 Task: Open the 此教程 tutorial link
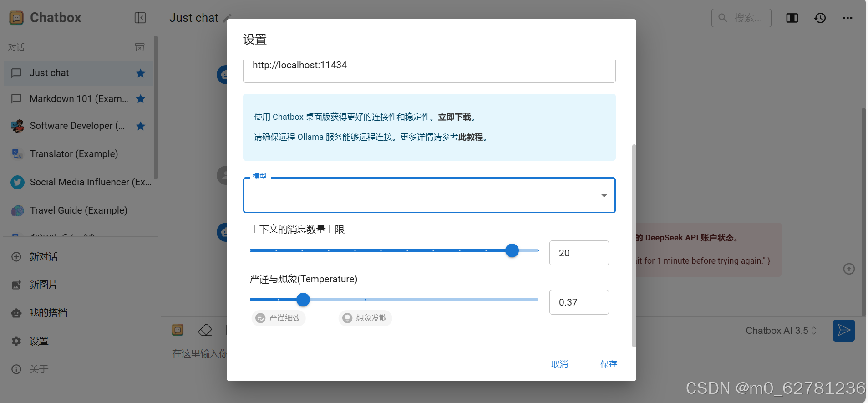click(471, 137)
